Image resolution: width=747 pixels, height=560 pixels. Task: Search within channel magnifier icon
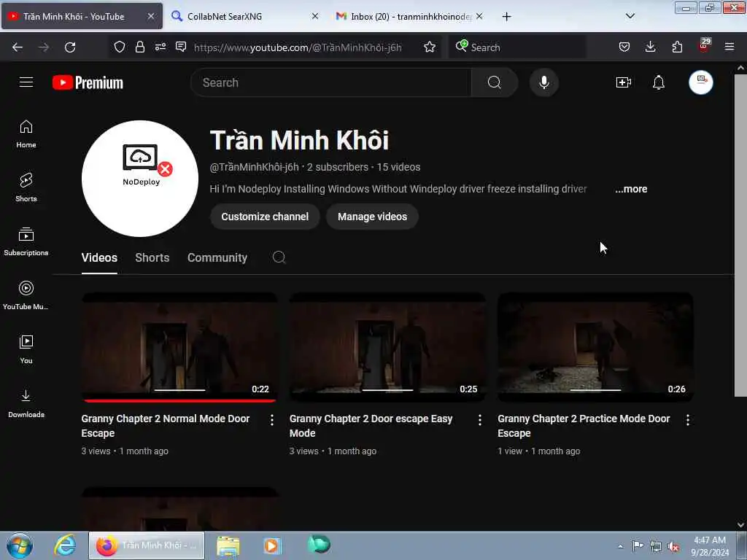[279, 257]
